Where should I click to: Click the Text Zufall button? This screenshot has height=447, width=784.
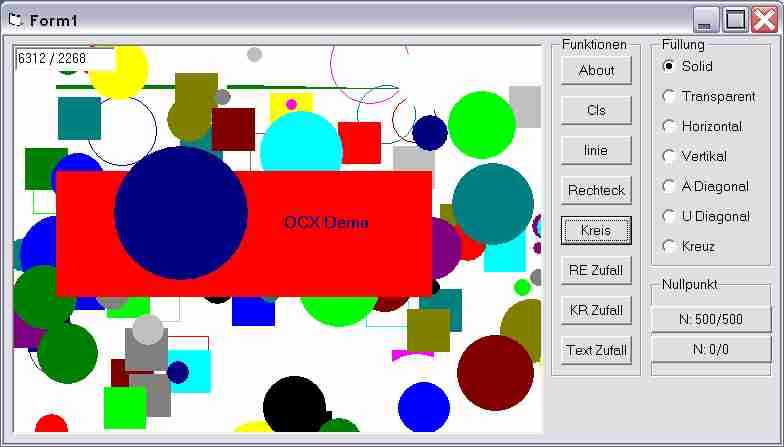click(596, 350)
